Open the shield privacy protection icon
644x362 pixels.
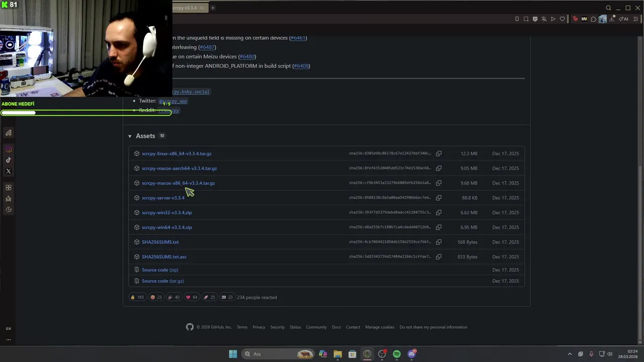tap(535, 19)
